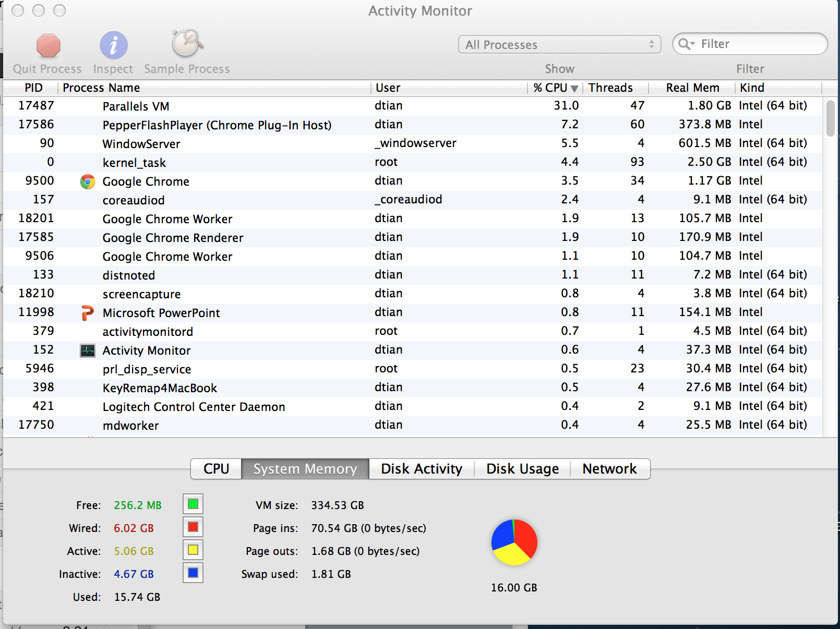Select the PepperFlashPlayer (Chrome Plug-In Host) row
Viewport: 840px width, 629px height.
pyautogui.click(x=413, y=125)
